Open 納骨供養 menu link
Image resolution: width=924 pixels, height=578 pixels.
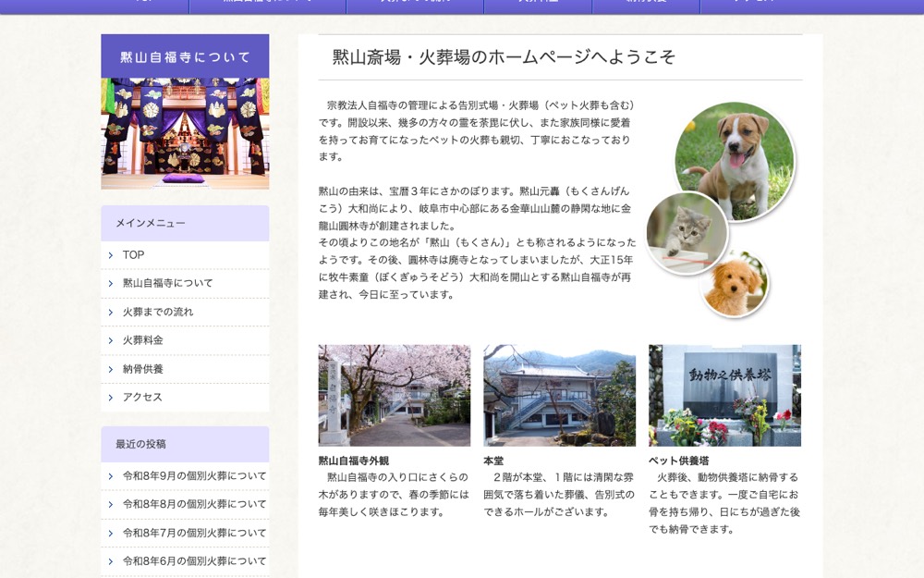142,369
